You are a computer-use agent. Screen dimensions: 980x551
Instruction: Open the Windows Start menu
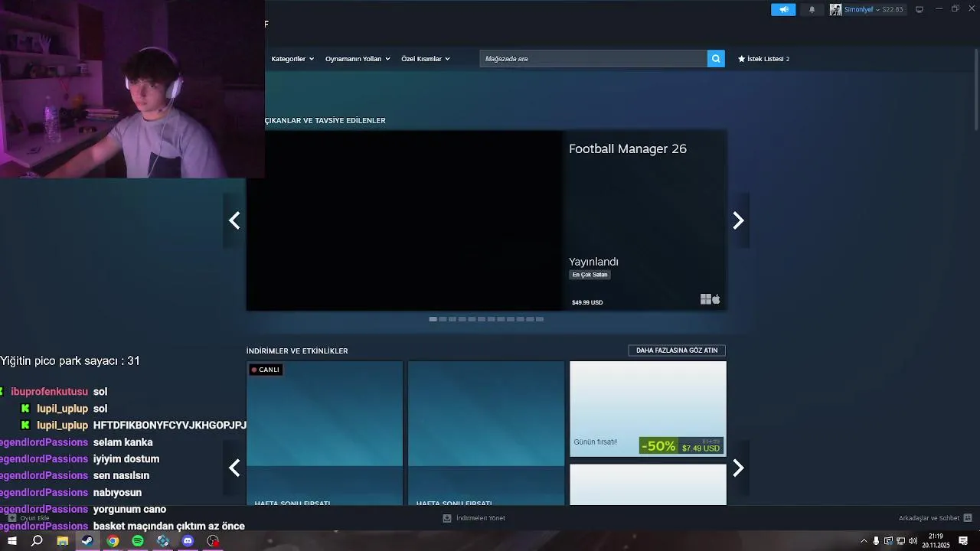pos(12,541)
